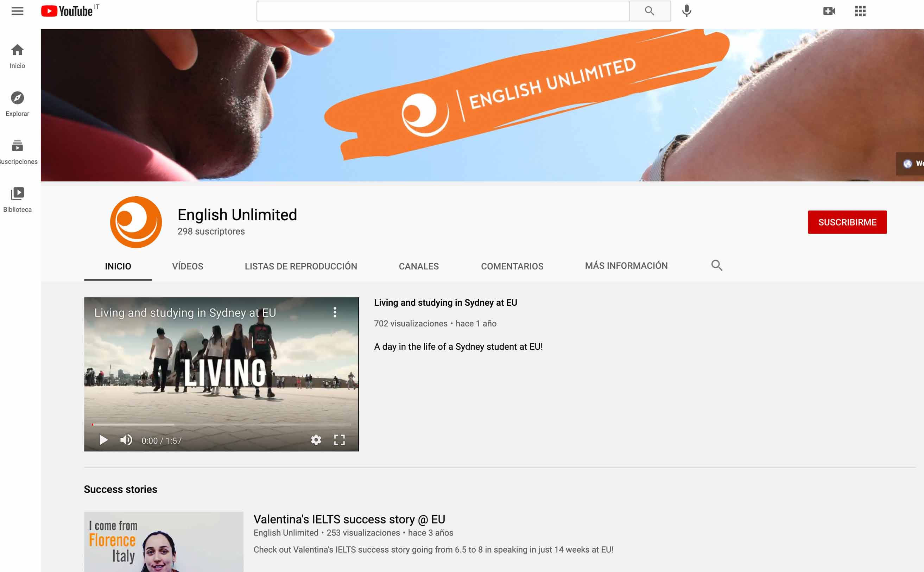Open Living and studying in Sydney title link
Screen dimensions: 924x572
(445, 303)
